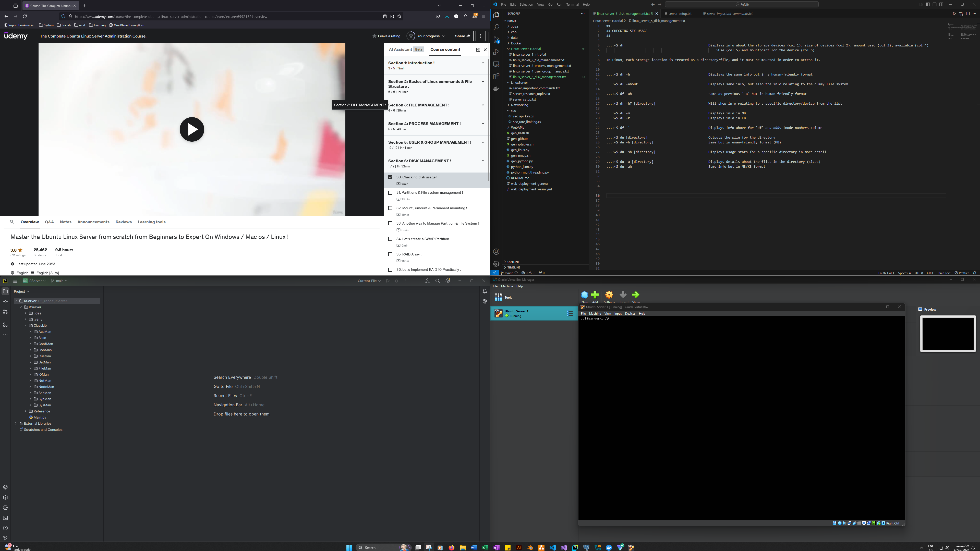Open AI Assistant tab in Udemy sidebar
Viewport: 980px width, 551px height.
coord(406,50)
